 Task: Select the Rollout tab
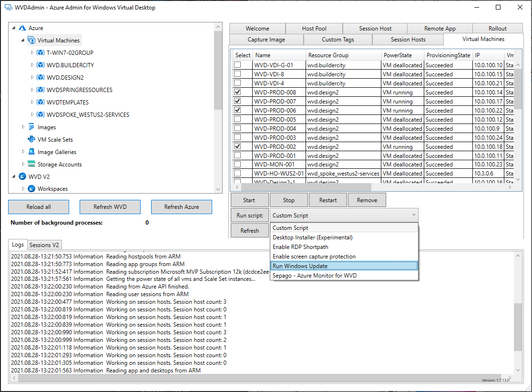[497, 29]
